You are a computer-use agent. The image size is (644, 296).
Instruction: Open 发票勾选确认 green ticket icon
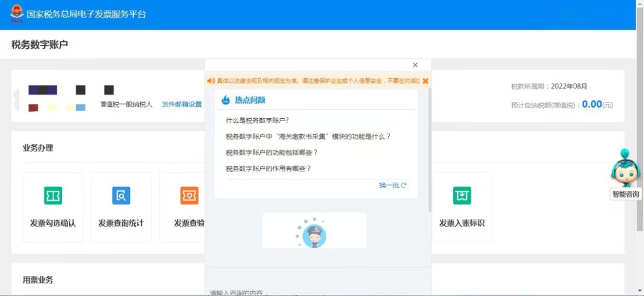[x=53, y=196]
